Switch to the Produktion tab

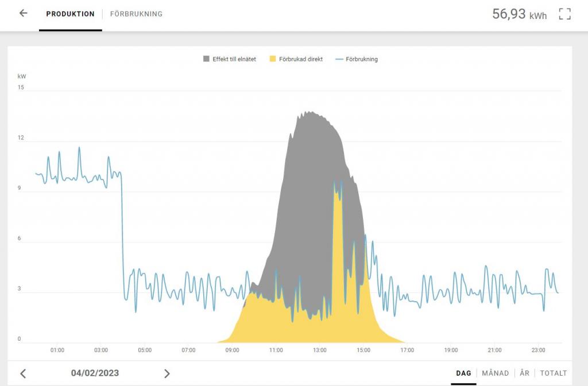click(x=70, y=14)
